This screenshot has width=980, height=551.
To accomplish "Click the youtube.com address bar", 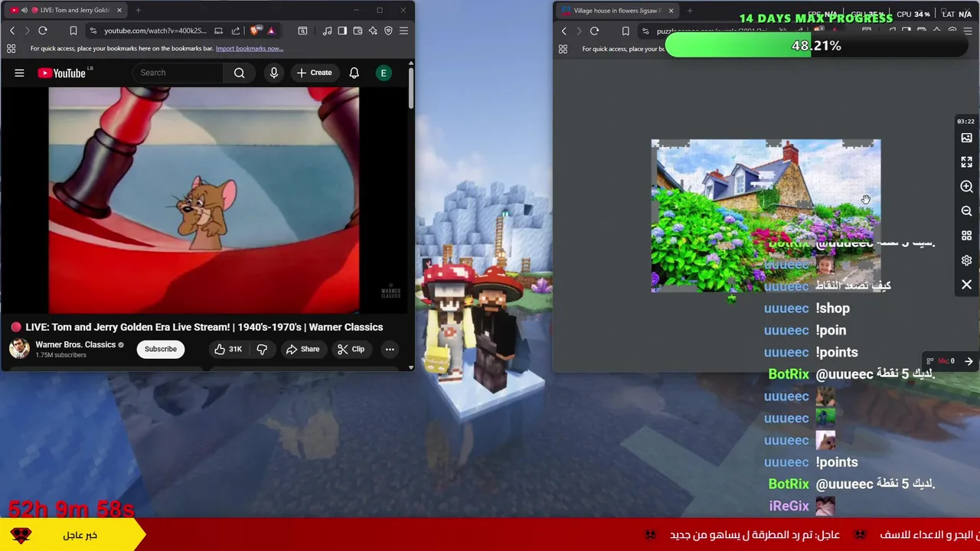I will click(155, 31).
